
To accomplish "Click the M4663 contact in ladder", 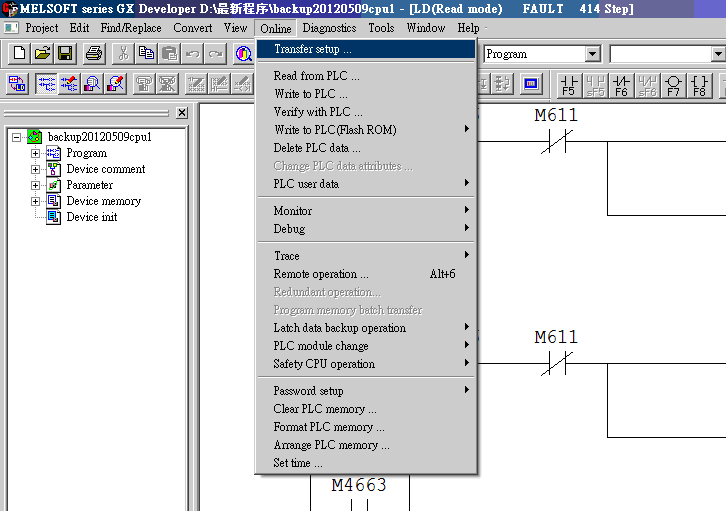I will (x=359, y=504).
